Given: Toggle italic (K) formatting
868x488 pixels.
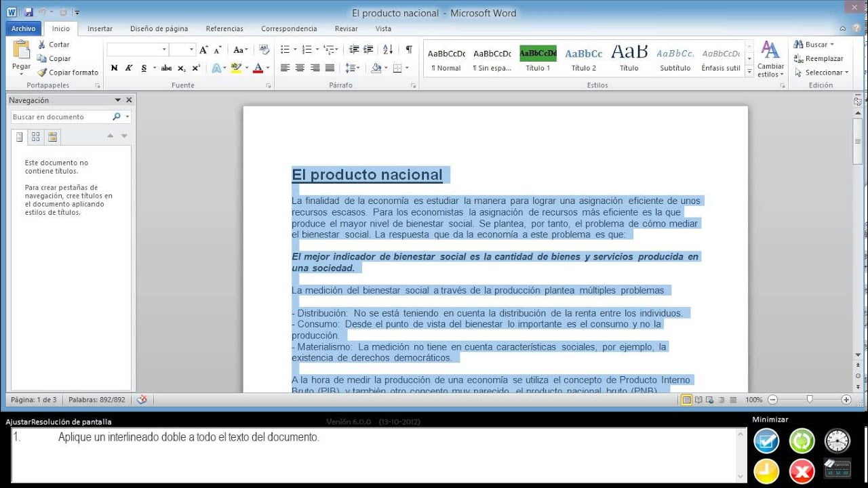Looking at the screenshot, I should pos(129,68).
